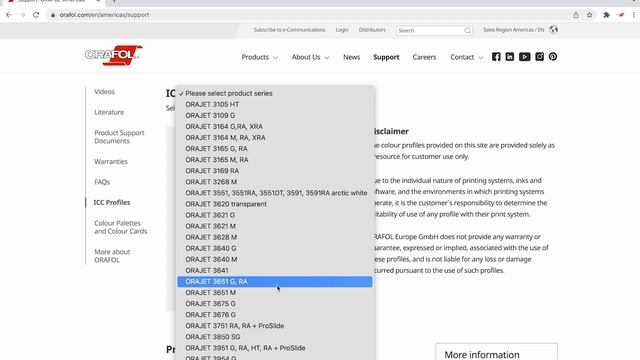Click the sales region globe icon
This screenshot has height=360, width=640.
tap(553, 29)
